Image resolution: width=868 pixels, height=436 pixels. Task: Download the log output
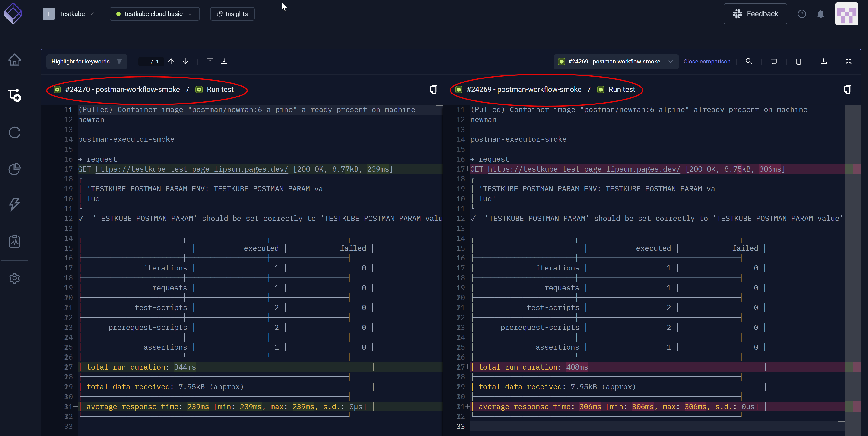point(823,61)
